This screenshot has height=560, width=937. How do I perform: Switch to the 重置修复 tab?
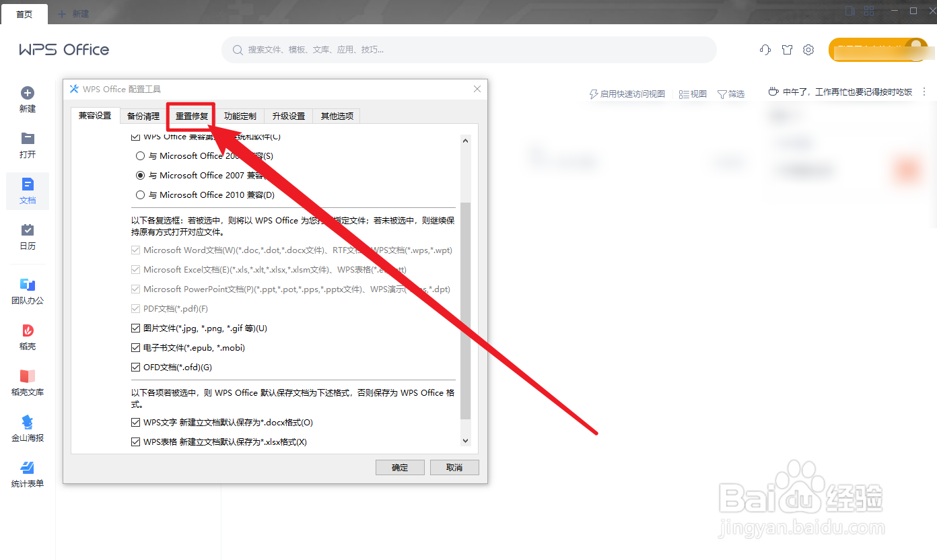point(192,116)
